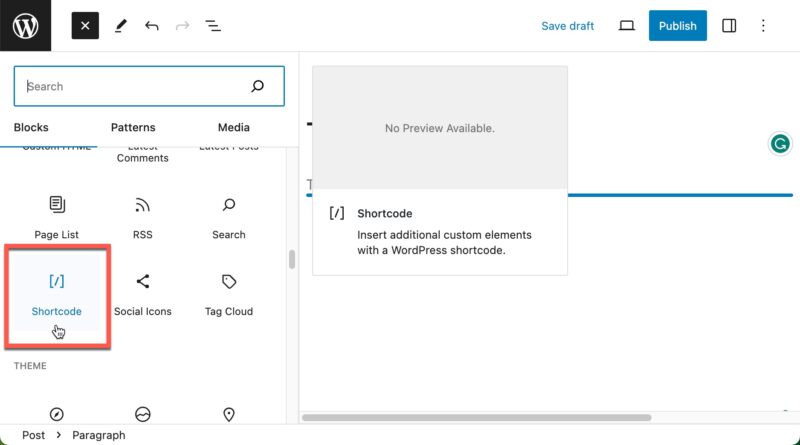Switch to the Blocks tab
This screenshot has width=800, height=445.
31,128
